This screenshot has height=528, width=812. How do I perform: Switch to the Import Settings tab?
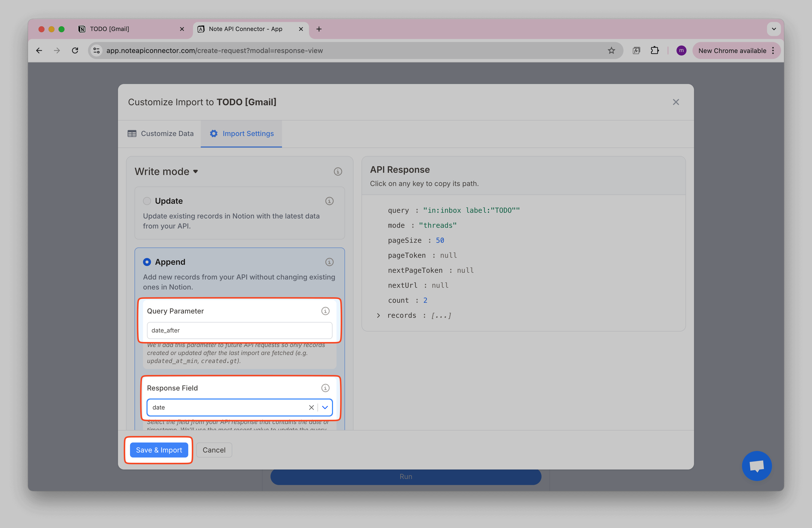coord(241,134)
